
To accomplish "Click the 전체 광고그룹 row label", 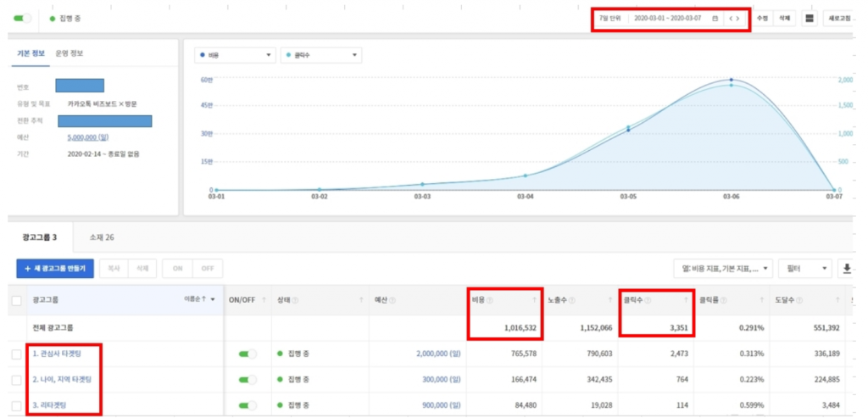I will click(52, 328).
